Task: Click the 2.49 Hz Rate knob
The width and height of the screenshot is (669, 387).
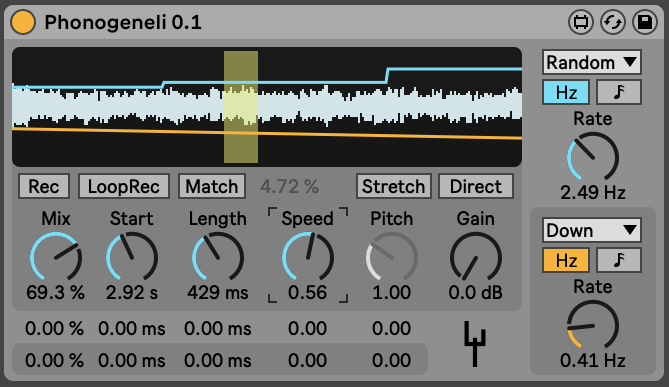Action: (x=593, y=157)
